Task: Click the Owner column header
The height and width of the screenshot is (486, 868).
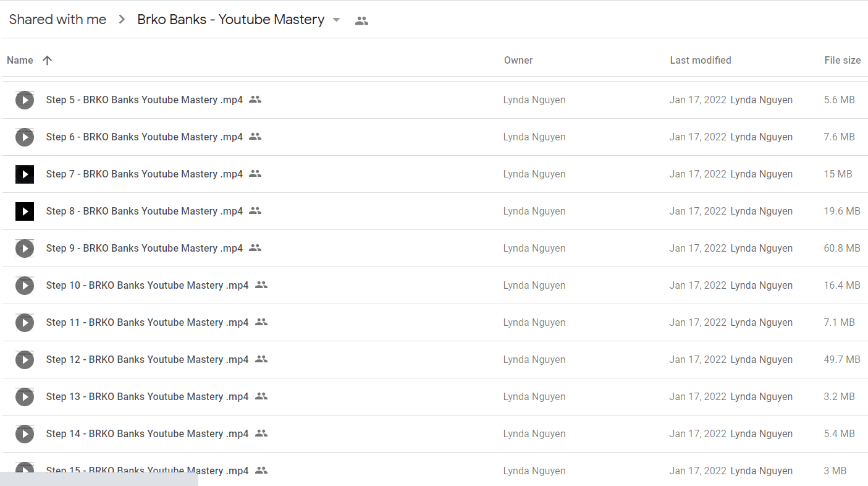Action: tap(518, 60)
